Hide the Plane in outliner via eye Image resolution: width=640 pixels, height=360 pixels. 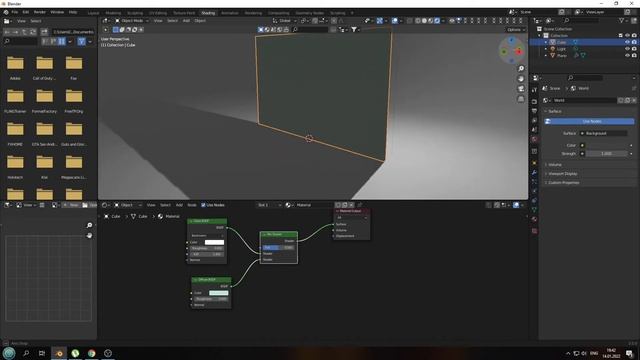[x=627, y=55]
